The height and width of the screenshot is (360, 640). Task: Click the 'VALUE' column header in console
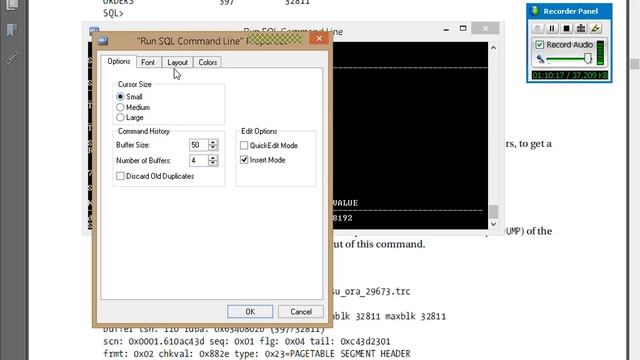tap(345, 203)
